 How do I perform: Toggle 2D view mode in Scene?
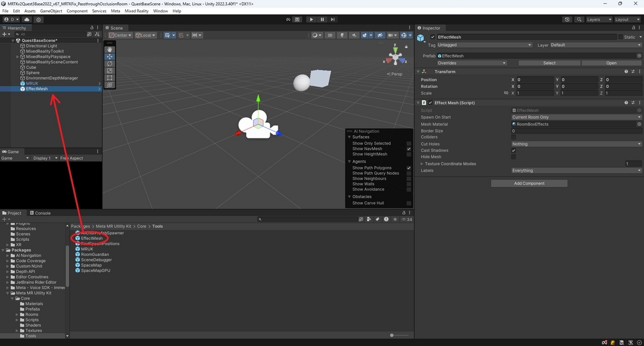tap(330, 35)
